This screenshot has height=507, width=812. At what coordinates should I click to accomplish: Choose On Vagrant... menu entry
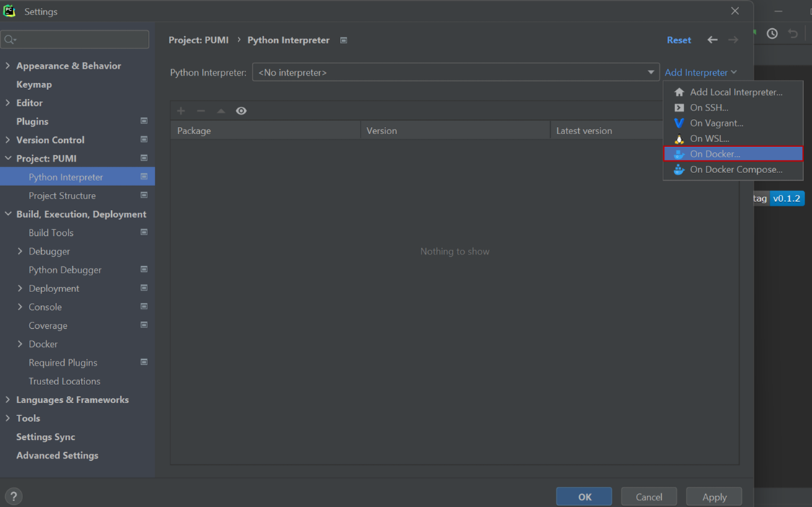pyautogui.click(x=733, y=123)
